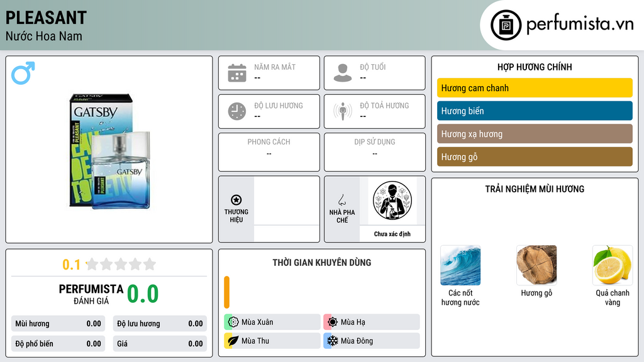The height and width of the screenshot is (362, 644).
Task: Click the circular perfumer illustration
Action: pyautogui.click(x=392, y=200)
